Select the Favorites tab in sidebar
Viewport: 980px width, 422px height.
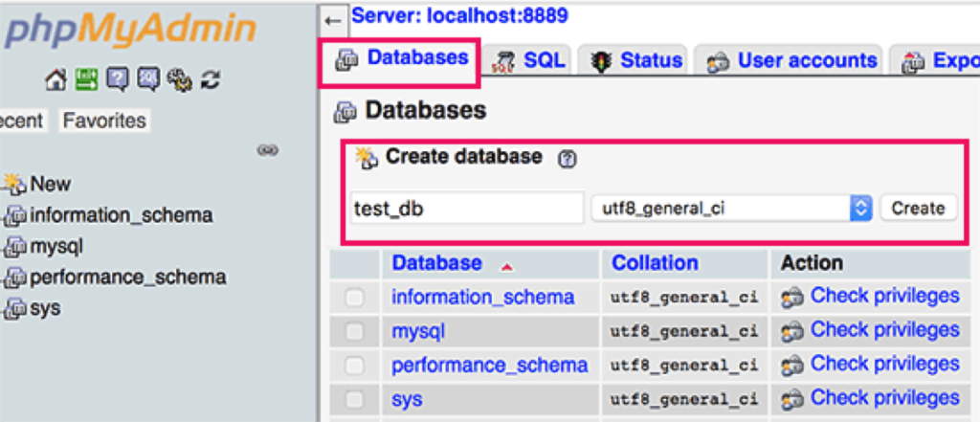[x=104, y=121]
